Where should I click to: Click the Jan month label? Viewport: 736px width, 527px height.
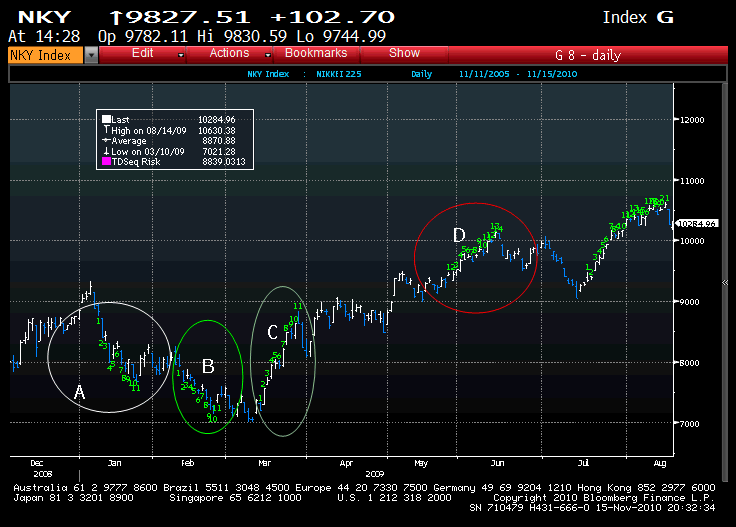pyautogui.click(x=114, y=463)
